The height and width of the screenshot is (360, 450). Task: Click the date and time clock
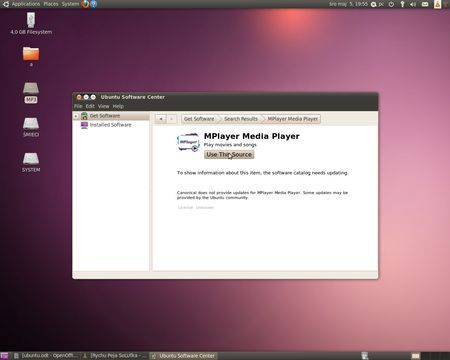(348, 4)
